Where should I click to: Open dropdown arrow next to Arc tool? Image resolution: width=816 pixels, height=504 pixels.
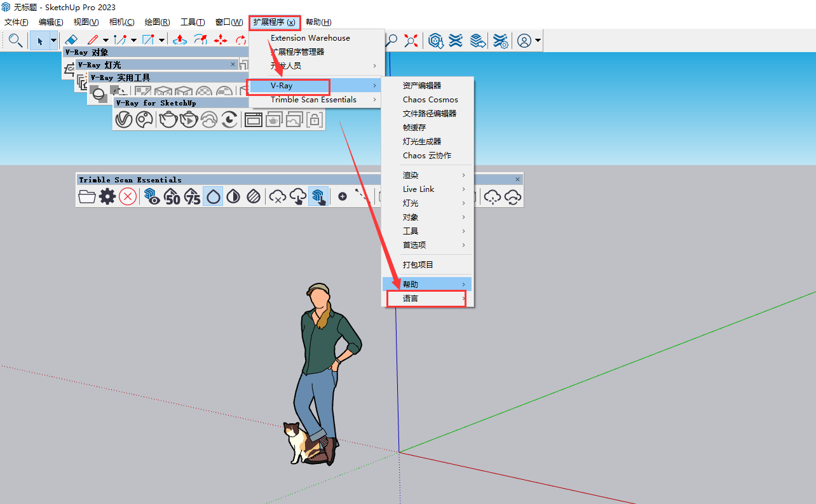point(133,40)
